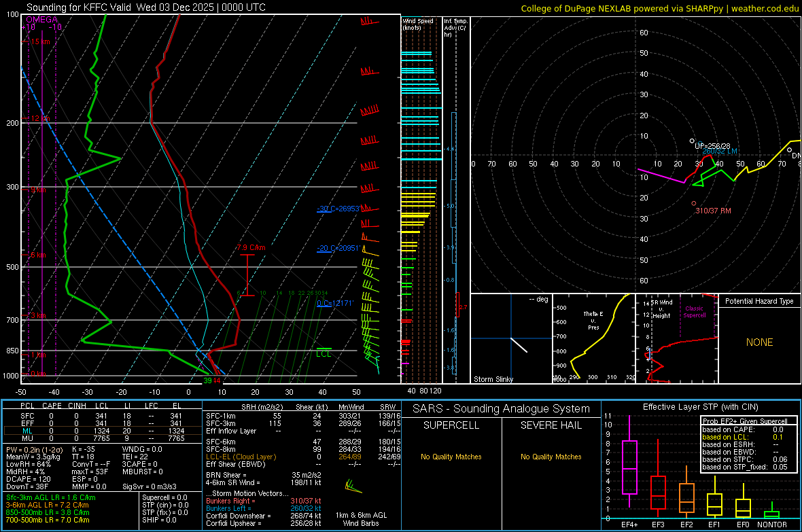
Task: Click the '-20 C=20951'' height label
Action: point(338,248)
